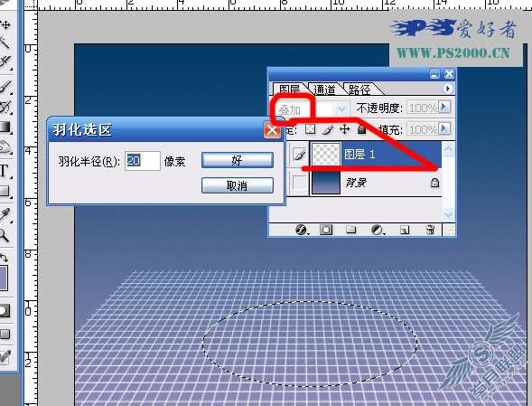Create a new layer set folder

(350, 230)
